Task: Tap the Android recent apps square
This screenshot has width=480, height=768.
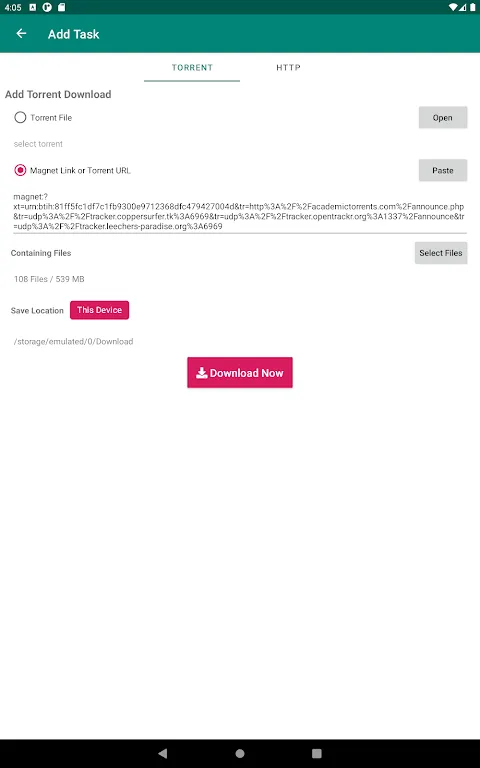Action: [x=317, y=753]
